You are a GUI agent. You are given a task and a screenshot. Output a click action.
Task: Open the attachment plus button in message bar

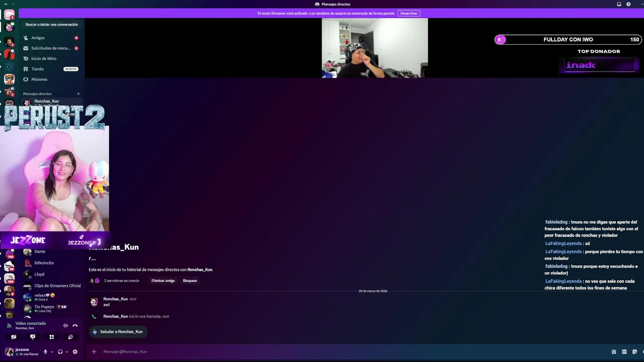(x=94, y=352)
